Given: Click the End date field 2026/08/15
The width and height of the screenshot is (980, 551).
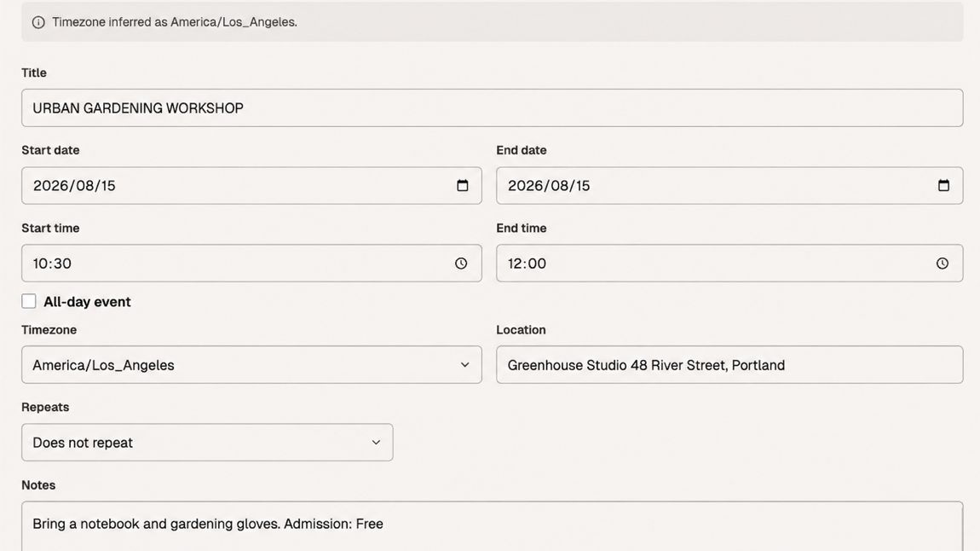Looking at the screenshot, I should pos(729,186).
